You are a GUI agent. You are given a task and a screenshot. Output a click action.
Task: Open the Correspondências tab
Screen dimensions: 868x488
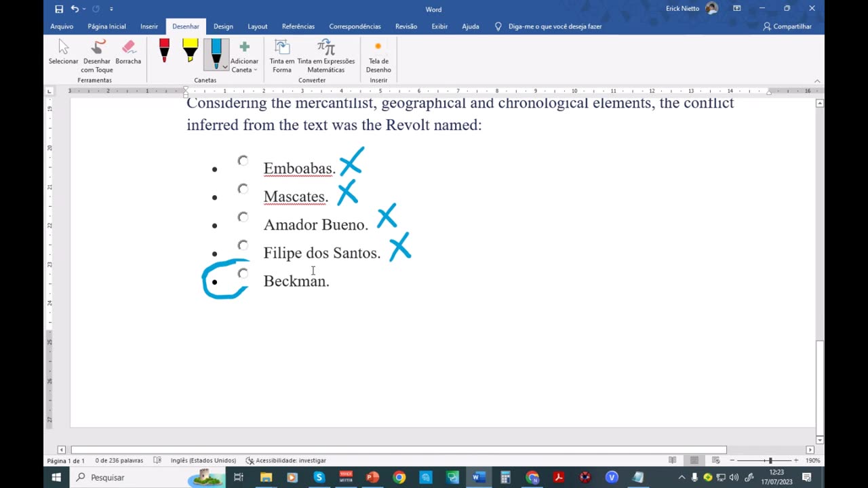click(x=355, y=26)
